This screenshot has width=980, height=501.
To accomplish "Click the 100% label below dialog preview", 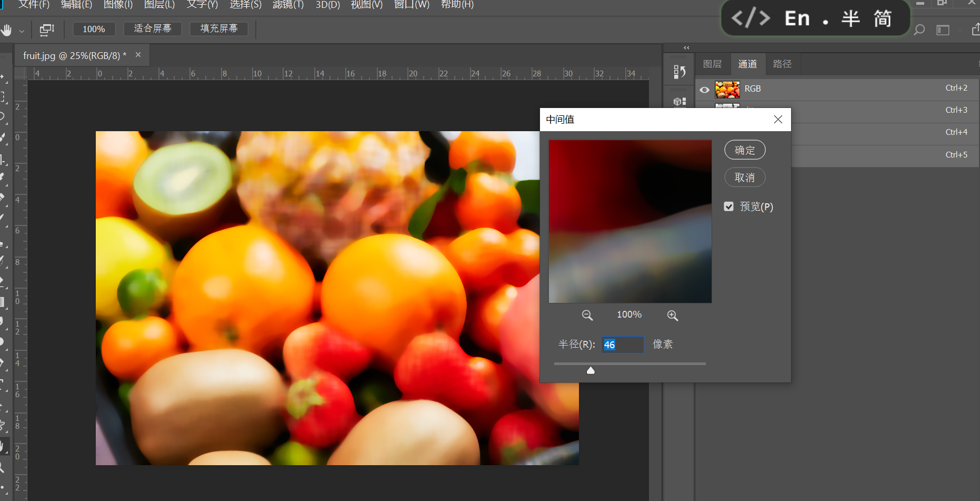I will pos(629,315).
